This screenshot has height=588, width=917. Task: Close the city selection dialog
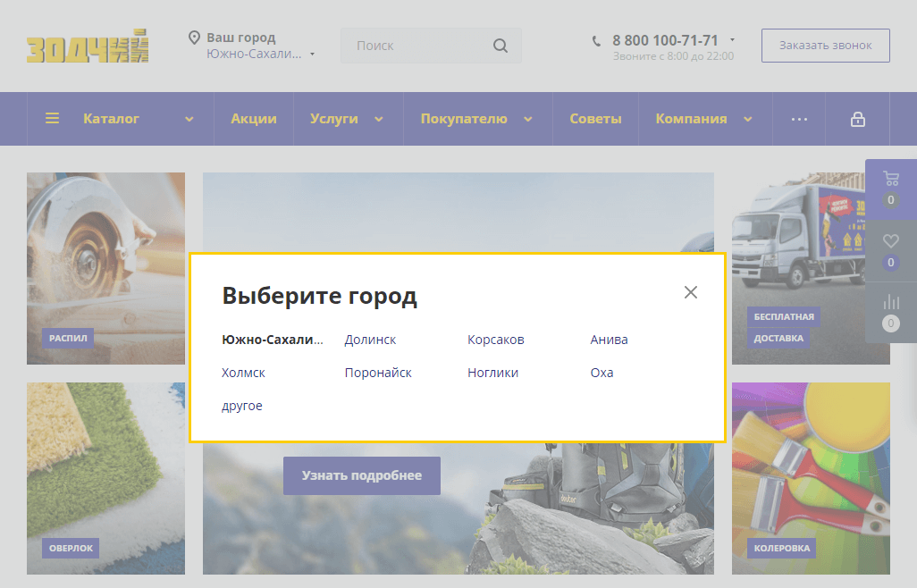(x=690, y=292)
